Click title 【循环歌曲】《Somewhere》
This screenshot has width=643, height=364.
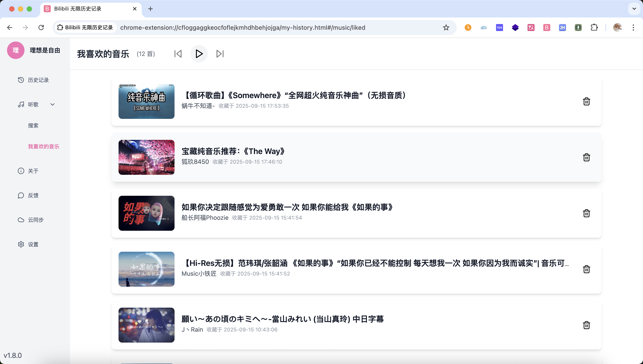294,95
